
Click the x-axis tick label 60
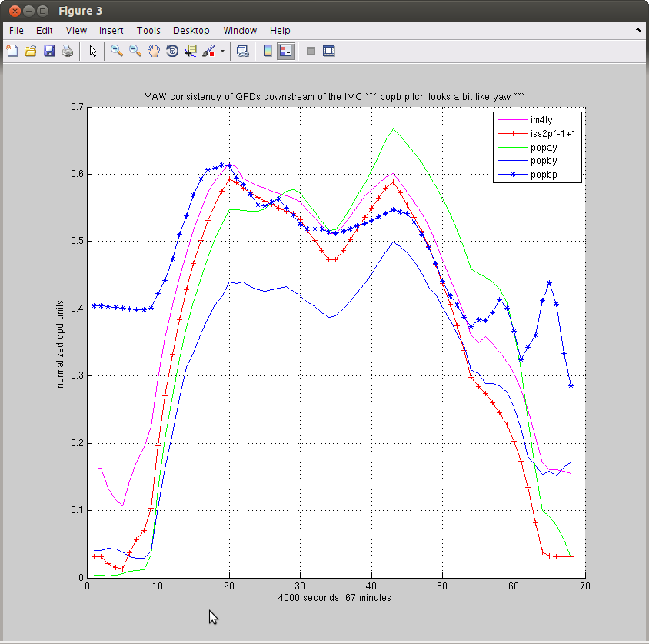pyautogui.click(x=514, y=586)
